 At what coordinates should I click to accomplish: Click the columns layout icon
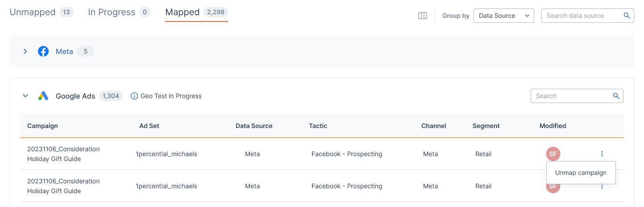point(423,16)
